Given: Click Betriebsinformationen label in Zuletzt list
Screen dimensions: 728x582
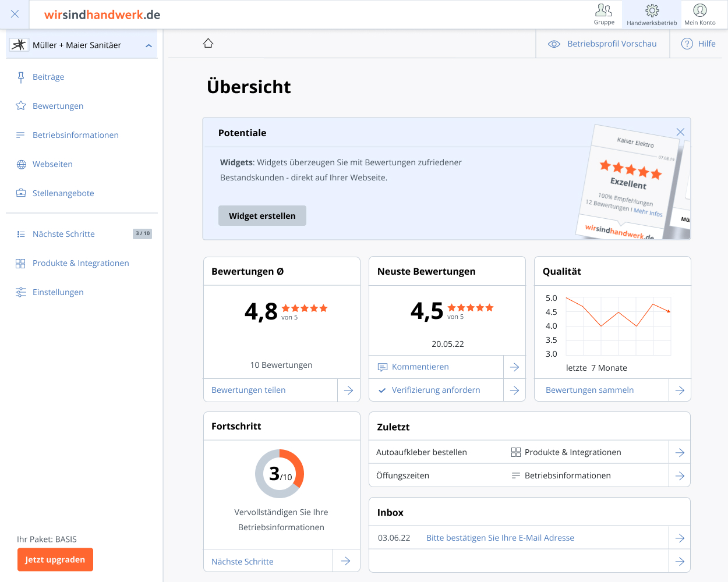Looking at the screenshot, I should [x=568, y=475].
